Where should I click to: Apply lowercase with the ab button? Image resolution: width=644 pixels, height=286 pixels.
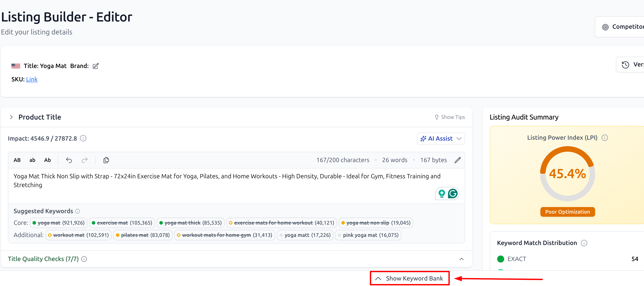pos(32,160)
